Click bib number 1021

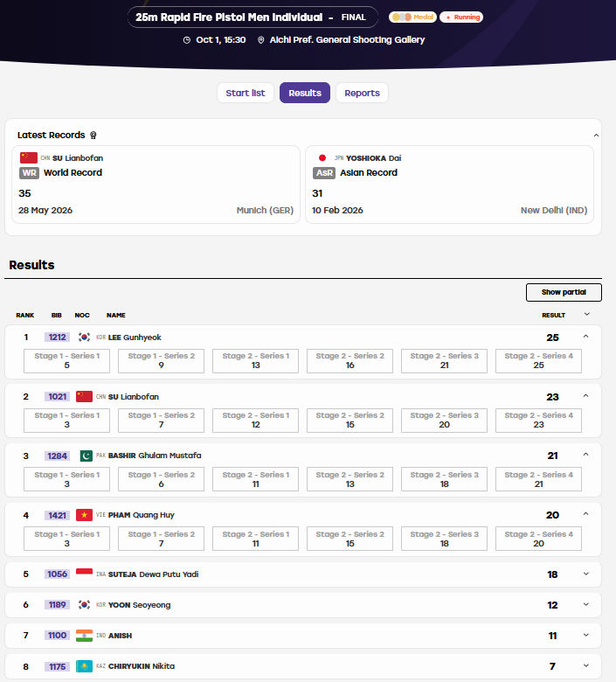tap(57, 396)
